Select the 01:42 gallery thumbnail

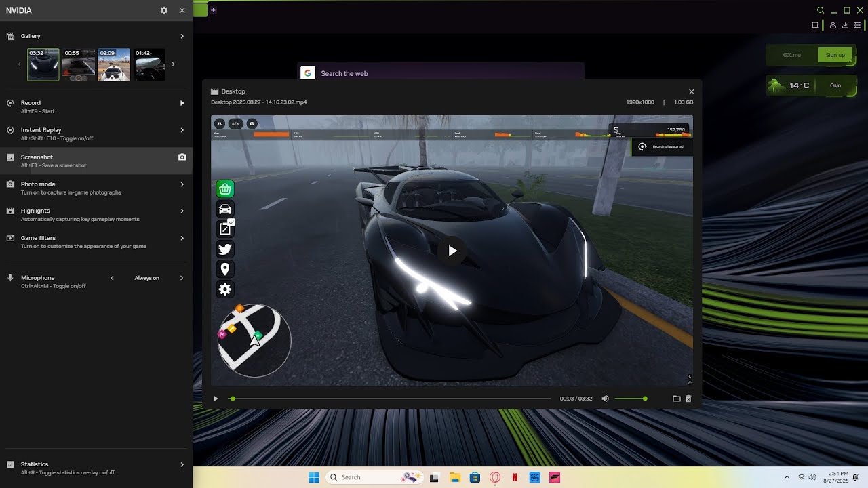(x=150, y=64)
